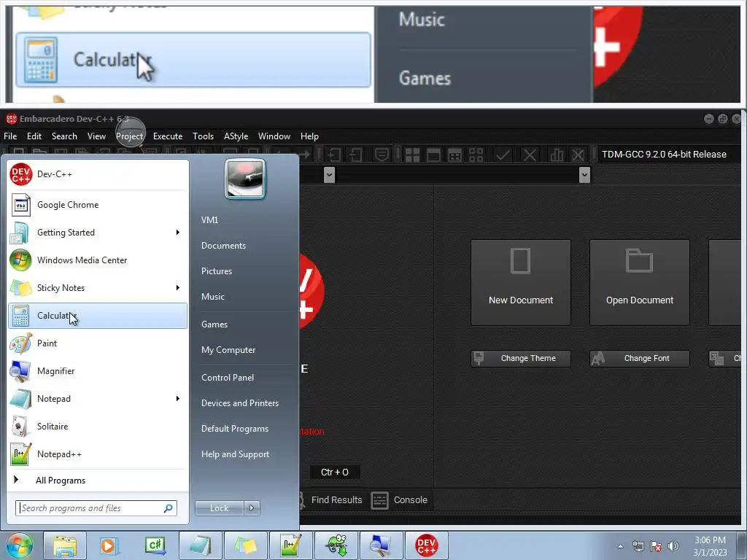The height and width of the screenshot is (560, 747).
Task: Click the C# application taskbar icon
Action: coord(155,545)
